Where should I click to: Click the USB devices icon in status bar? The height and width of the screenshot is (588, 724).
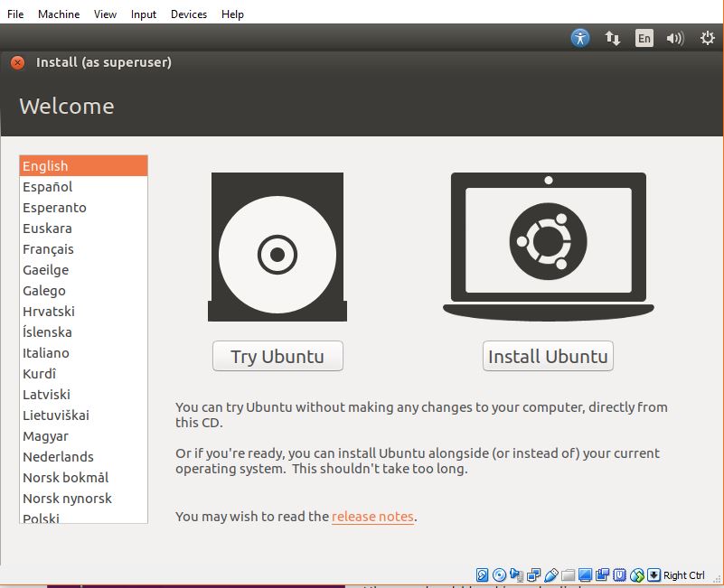(x=551, y=574)
